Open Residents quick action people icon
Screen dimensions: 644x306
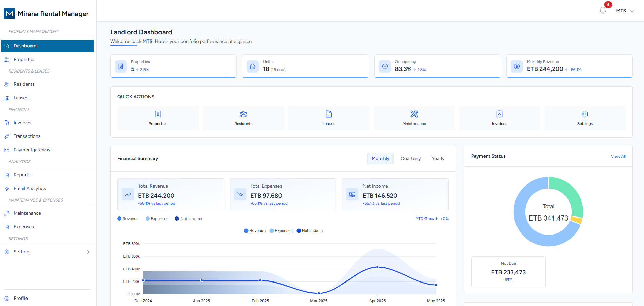pyautogui.click(x=243, y=114)
